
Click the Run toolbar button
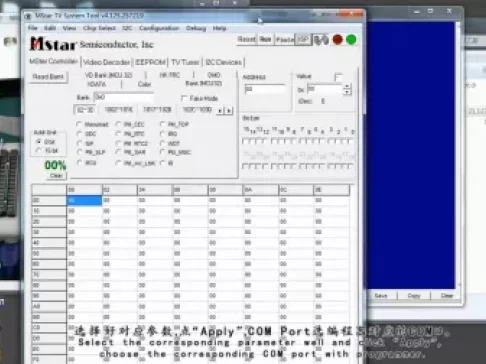coord(265,40)
